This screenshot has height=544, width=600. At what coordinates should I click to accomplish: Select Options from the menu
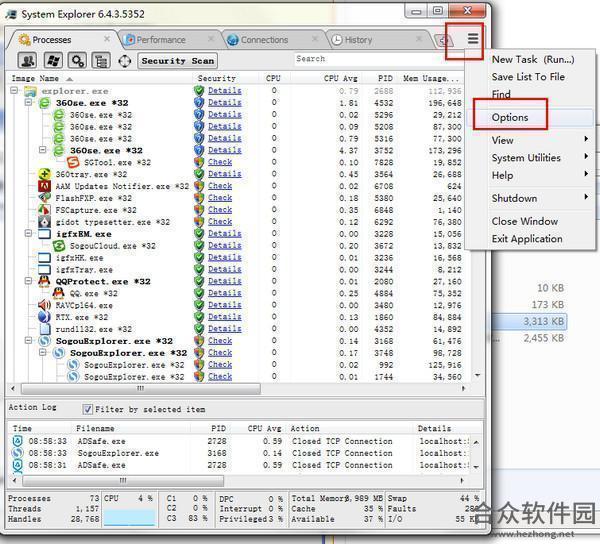click(x=530, y=117)
